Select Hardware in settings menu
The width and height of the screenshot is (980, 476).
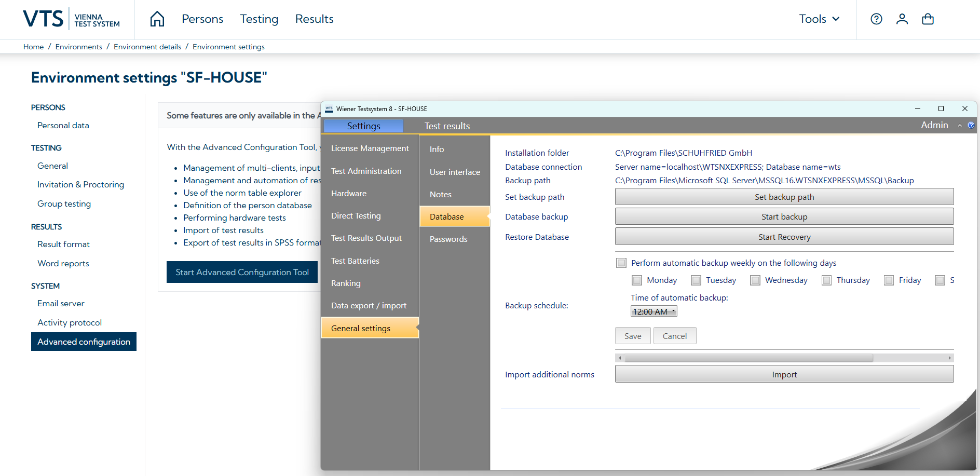point(370,194)
